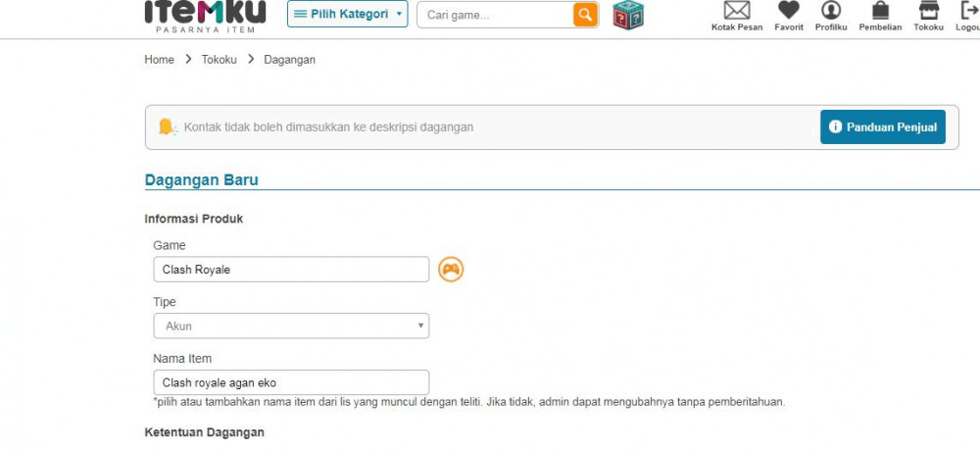Click the Tokoku breadcrumb link
980x451 pixels.
[x=219, y=60]
